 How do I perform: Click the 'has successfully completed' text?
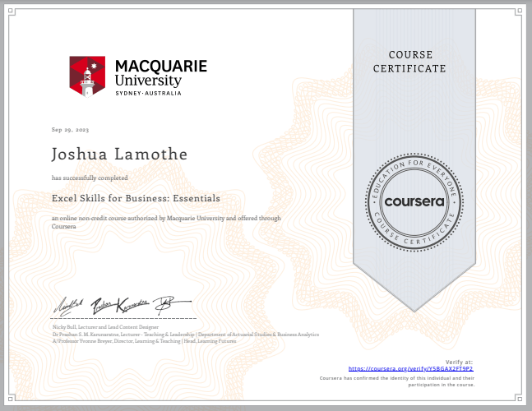click(89, 178)
